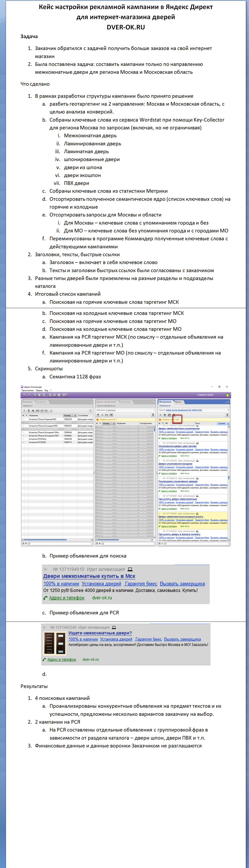249x868 pixels.
Task: Click the Copy icon in Commander toolbar
Action: [x=39, y=395]
